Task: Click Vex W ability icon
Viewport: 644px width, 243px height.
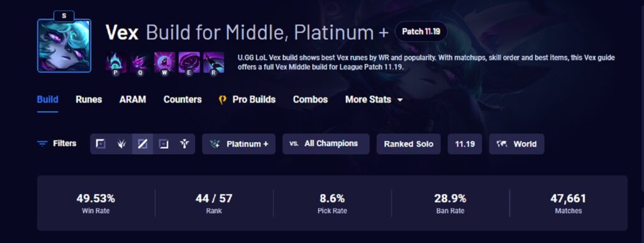Action: (165, 62)
